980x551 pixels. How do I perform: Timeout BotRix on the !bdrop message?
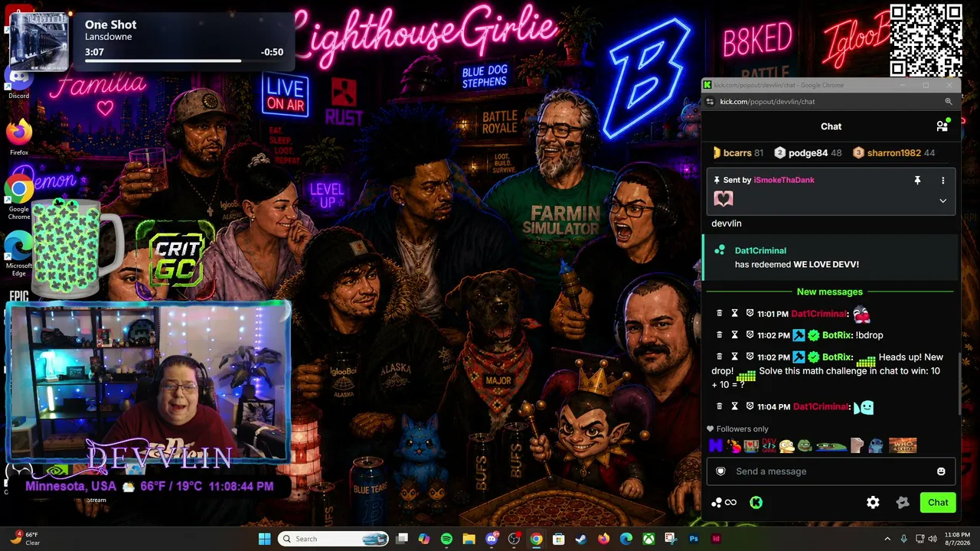click(x=734, y=335)
